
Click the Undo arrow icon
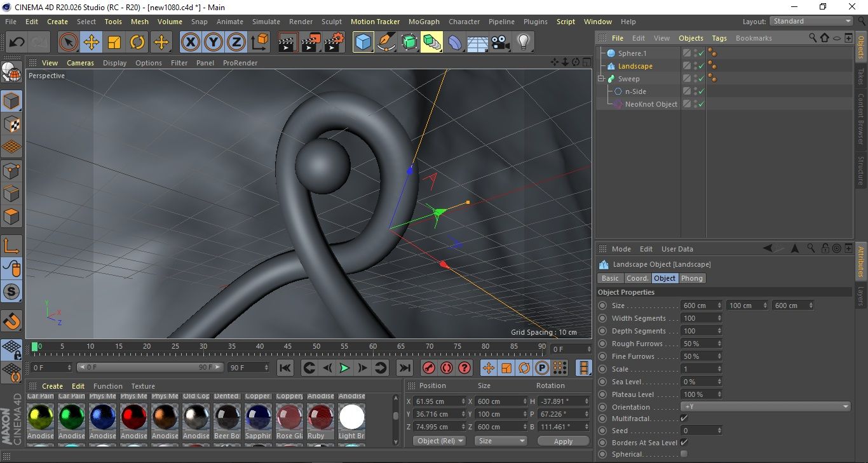click(17, 43)
